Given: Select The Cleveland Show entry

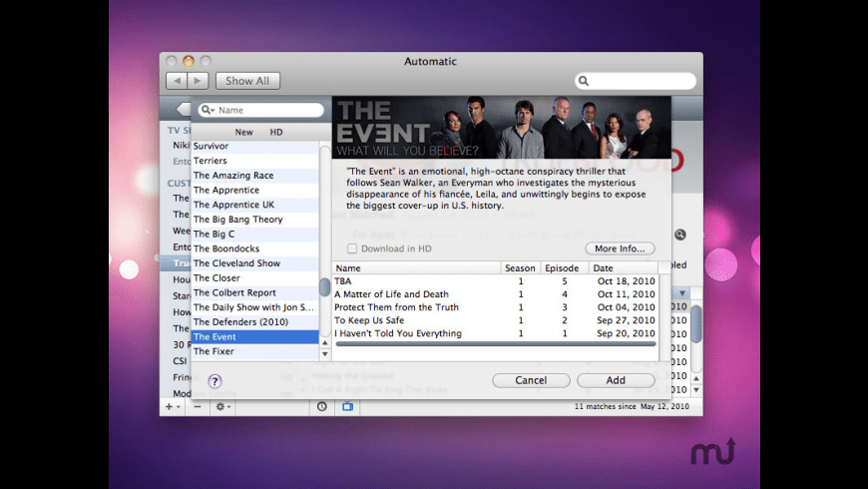Looking at the screenshot, I should [255, 263].
